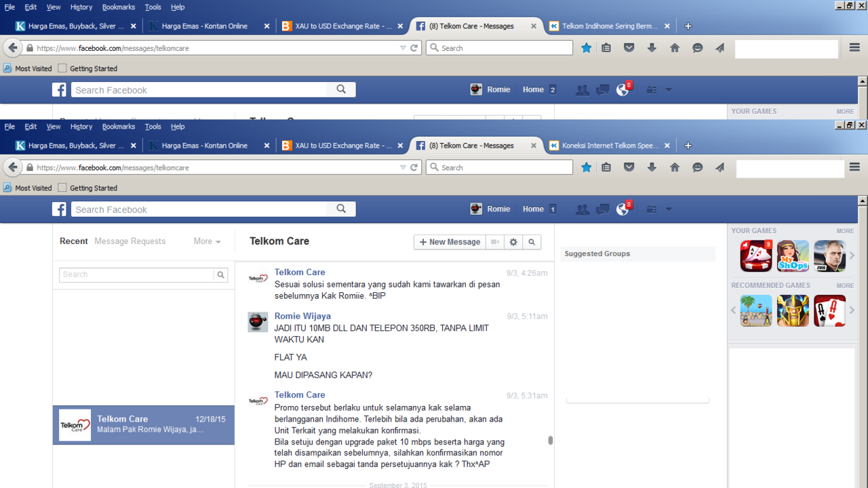Click Home link in the front window Facebook header
Screen dimensions: 868x488
(533, 209)
